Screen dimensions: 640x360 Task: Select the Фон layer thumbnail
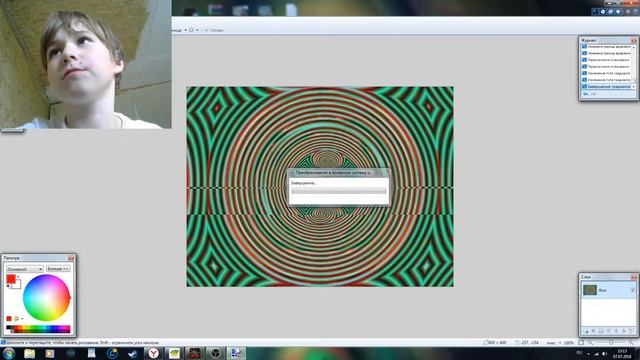pos(590,290)
